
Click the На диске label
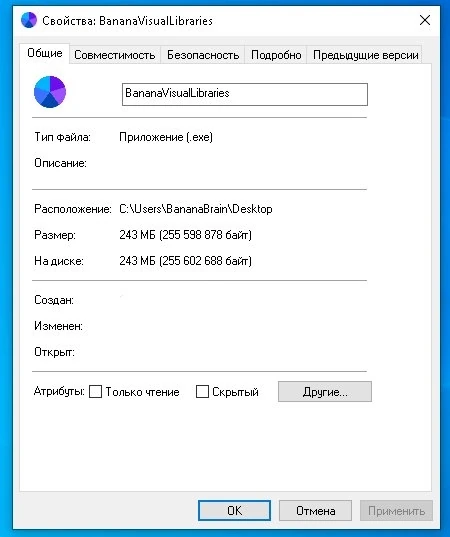coord(59,261)
